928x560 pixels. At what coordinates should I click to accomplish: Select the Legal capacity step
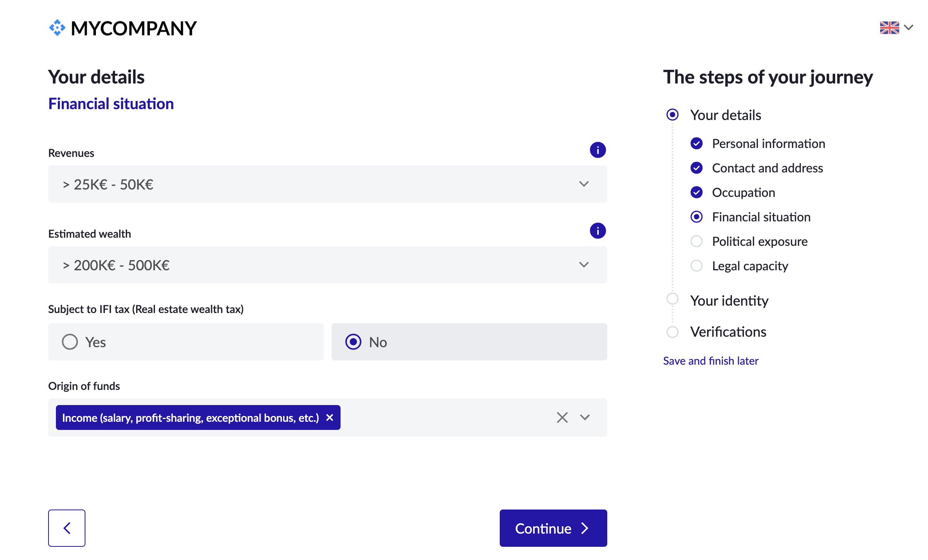[750, 266]
